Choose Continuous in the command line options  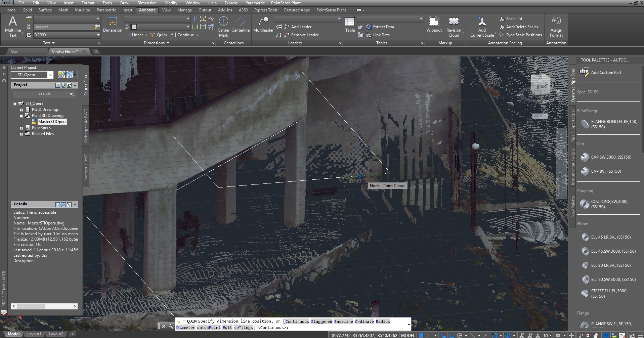(x=297, y=321)
